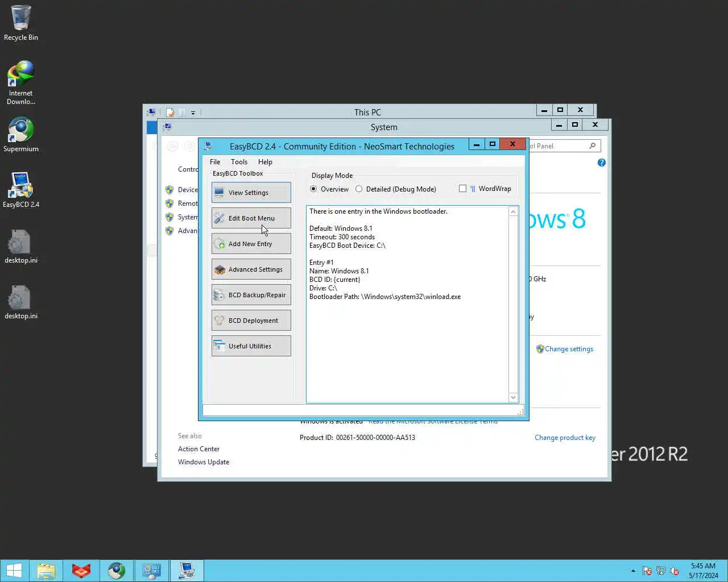Open the File menu in EasyBCD
Viewport: 728px width, 582px height.
point(215,162)
